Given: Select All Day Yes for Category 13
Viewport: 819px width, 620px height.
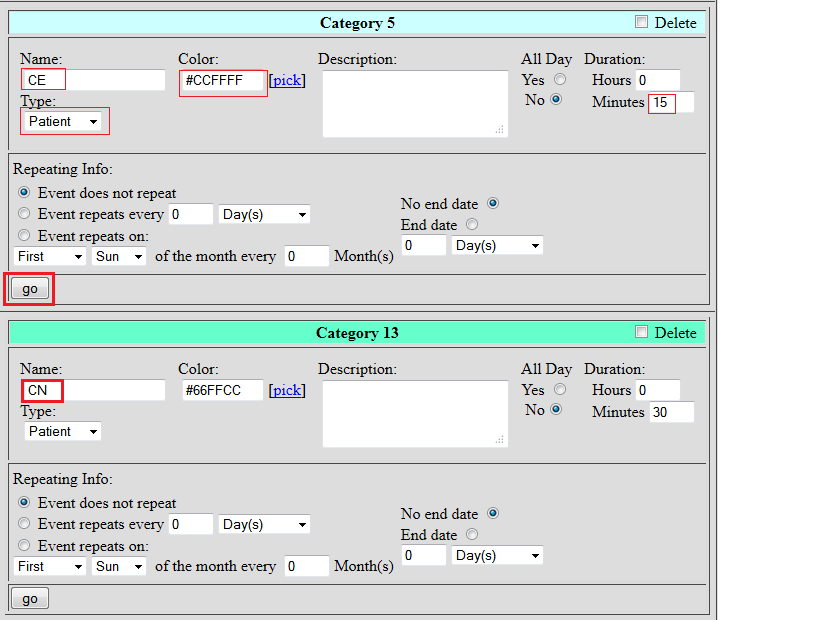Looking at the screenshot, I should coord(560,390).
